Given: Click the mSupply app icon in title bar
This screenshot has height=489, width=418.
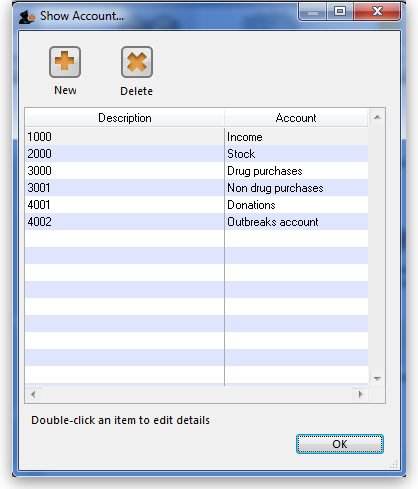Looking at the screenshot, I should [x=27, y=16].
